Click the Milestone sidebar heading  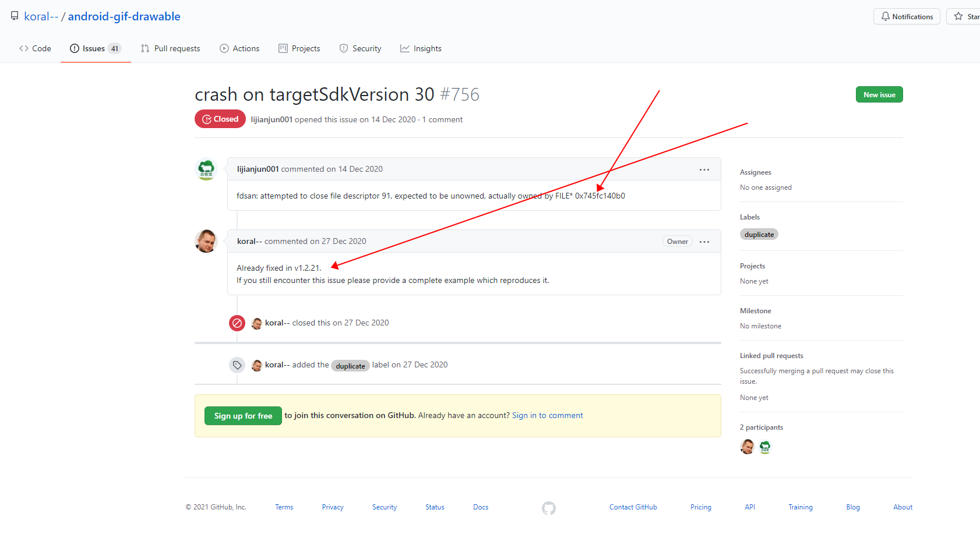[755, 311]
